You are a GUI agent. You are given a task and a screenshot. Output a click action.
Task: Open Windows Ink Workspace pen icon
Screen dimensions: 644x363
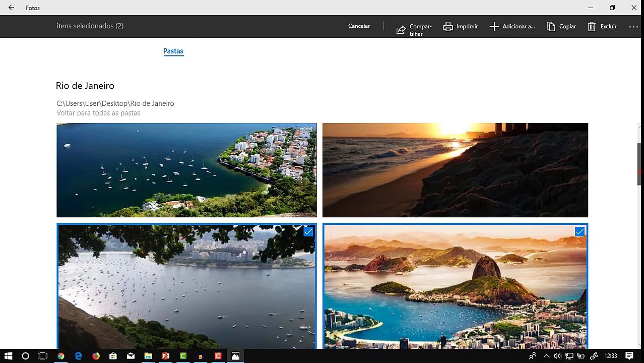click(594, 356)
